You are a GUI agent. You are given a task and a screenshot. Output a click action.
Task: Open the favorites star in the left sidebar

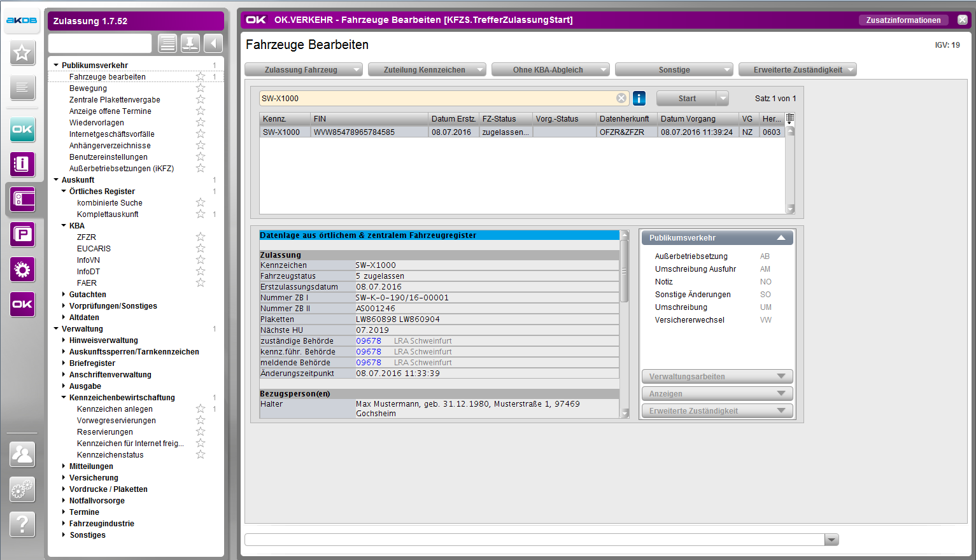(x=22, y=53)
